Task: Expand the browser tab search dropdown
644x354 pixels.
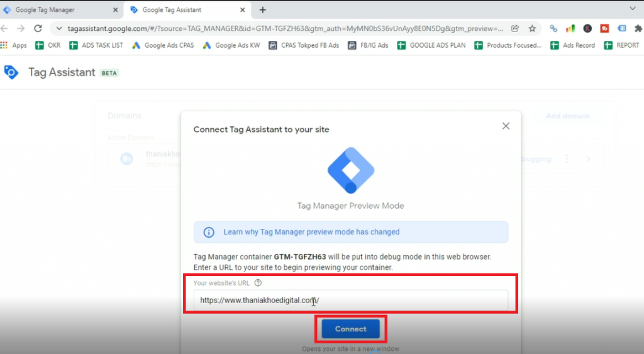Action: click(x=632, y=9)
